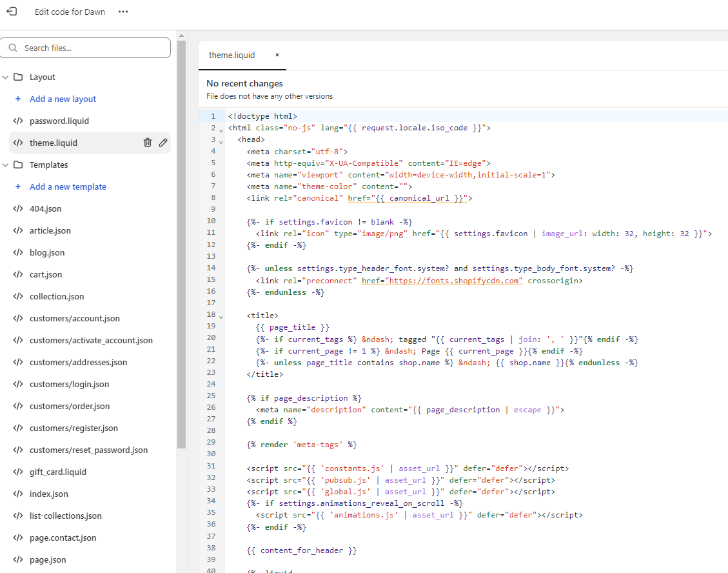Open the cart.json template

(x=46, y=274)
